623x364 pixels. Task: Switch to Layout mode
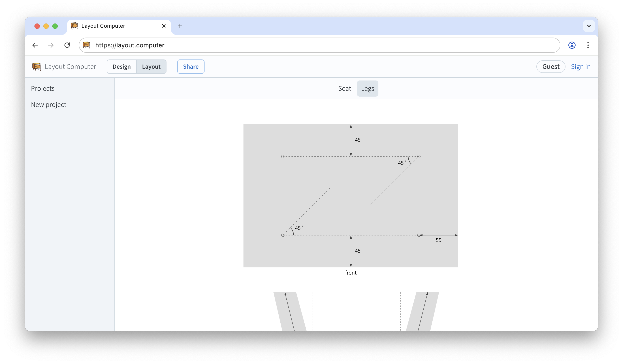[x=151, y=67]
